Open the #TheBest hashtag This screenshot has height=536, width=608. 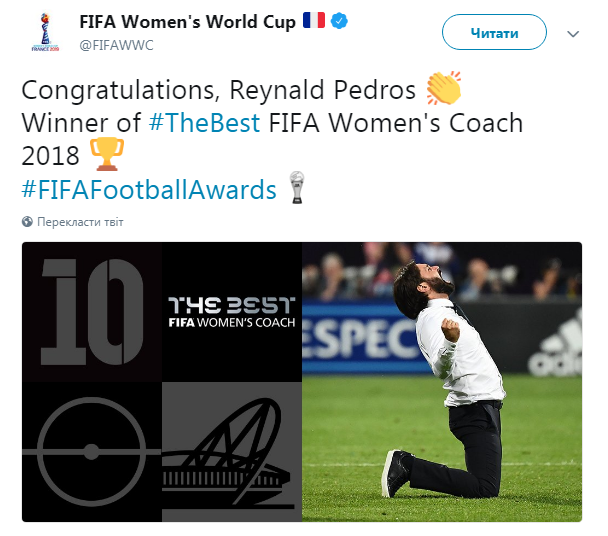point(203,124)
